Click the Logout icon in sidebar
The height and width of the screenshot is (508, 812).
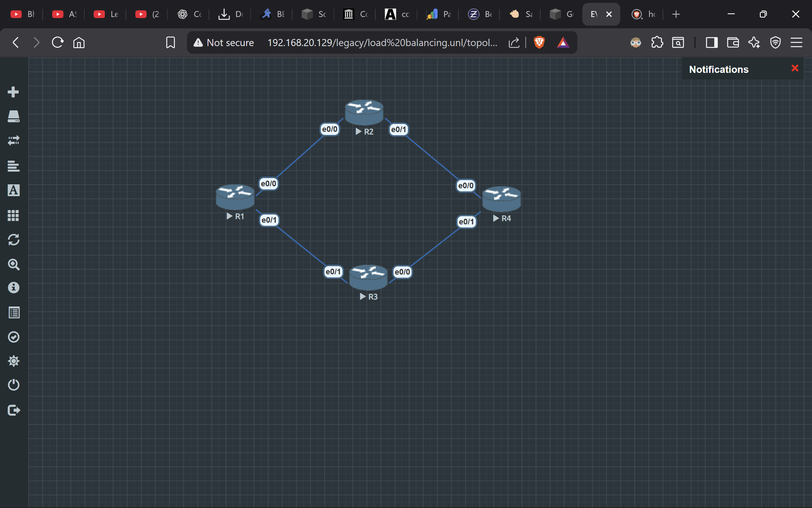point(13,410)
